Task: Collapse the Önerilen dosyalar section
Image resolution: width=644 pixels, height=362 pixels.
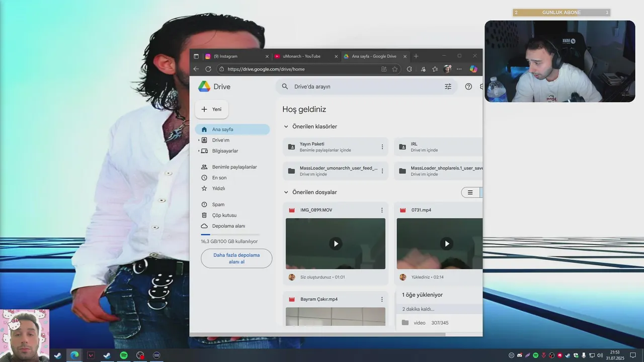Action: (x=286, y=192)
